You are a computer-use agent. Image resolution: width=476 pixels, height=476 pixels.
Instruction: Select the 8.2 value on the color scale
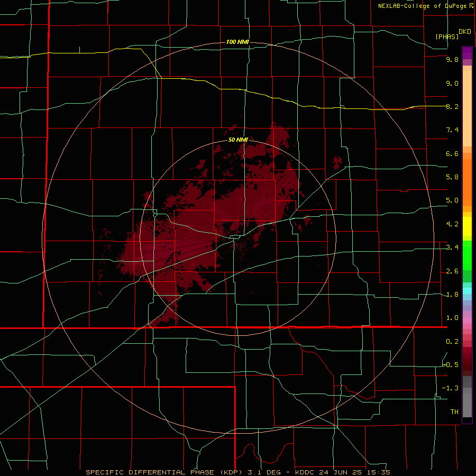click(452, 106)
